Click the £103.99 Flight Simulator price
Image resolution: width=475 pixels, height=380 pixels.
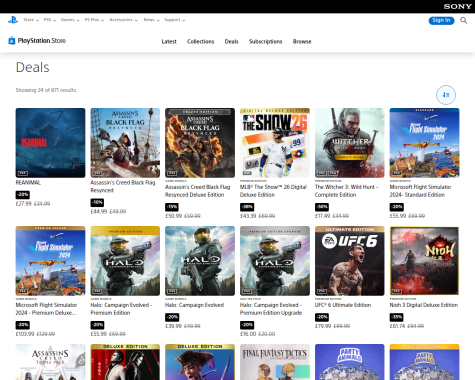25,334
